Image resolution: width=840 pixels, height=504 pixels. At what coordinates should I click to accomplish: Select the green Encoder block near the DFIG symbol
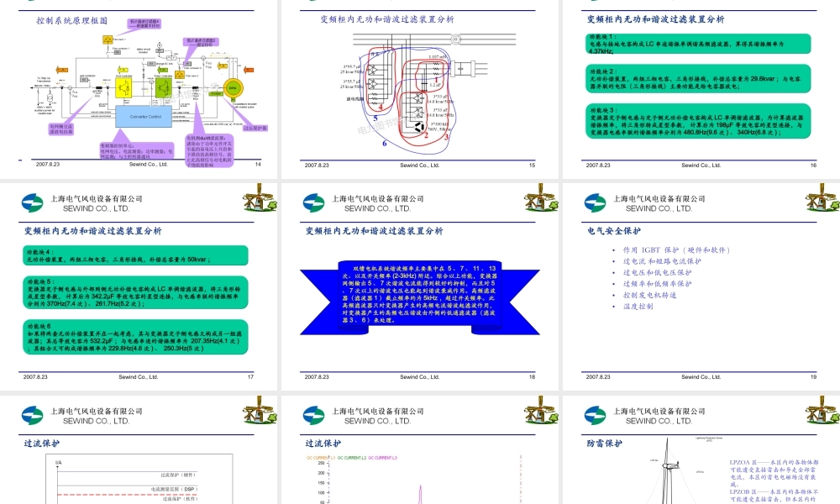click(x=216, y=93)
